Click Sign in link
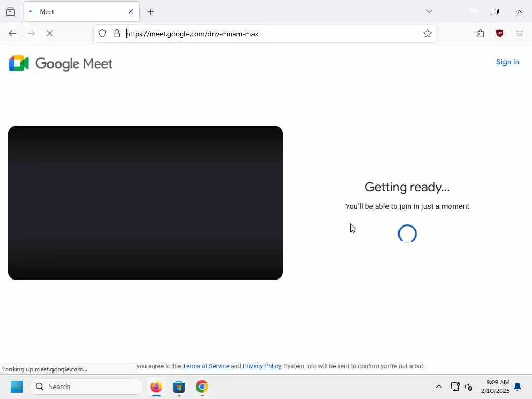 pyautogui.click(x=508, y=62)
